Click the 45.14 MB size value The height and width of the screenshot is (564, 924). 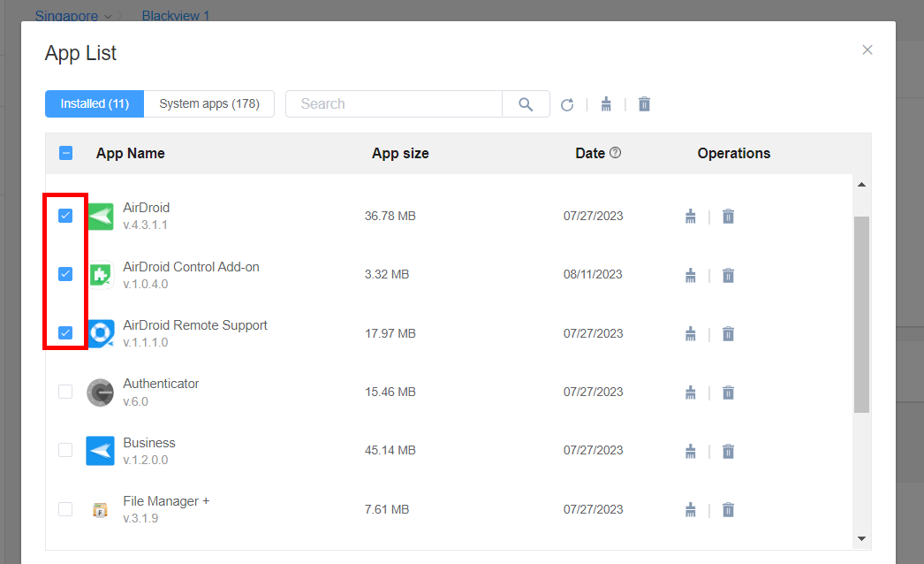click(390, 450)
